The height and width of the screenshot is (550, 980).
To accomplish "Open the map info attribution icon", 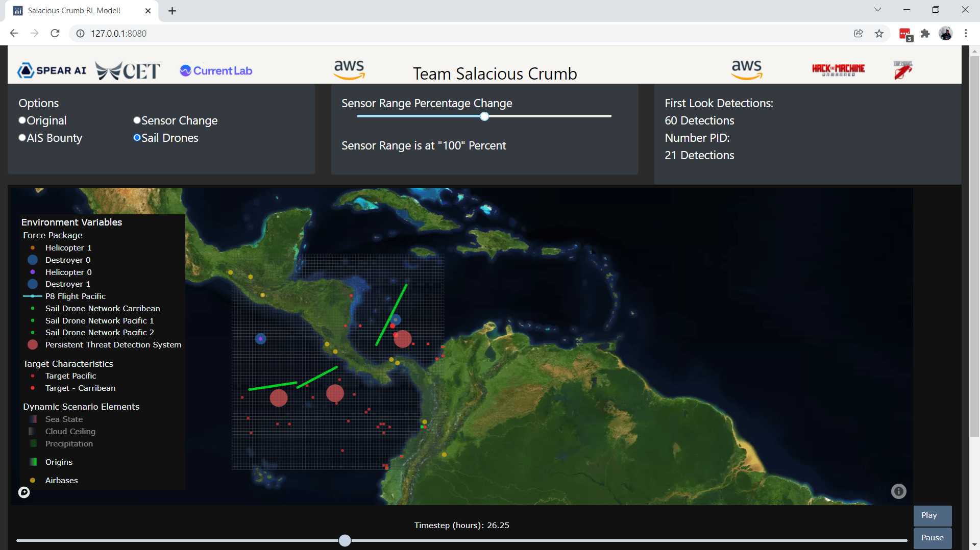I will click(898, 491).
